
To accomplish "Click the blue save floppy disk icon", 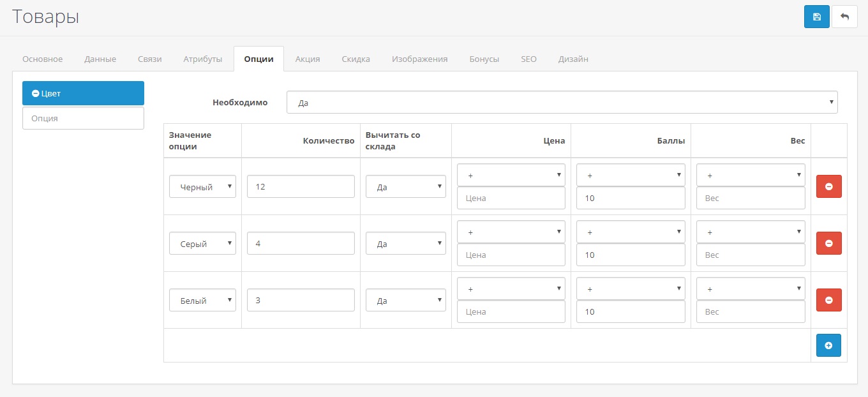I will coord(816,17).
